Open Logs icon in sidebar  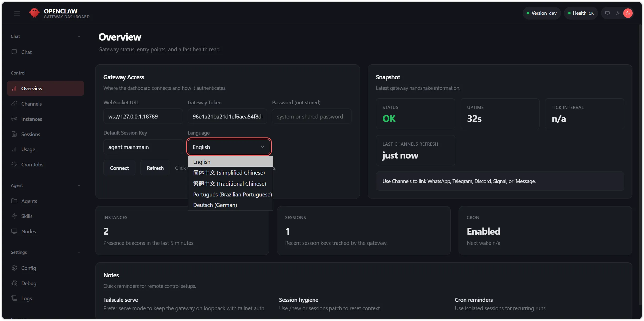tap(14, 298)
